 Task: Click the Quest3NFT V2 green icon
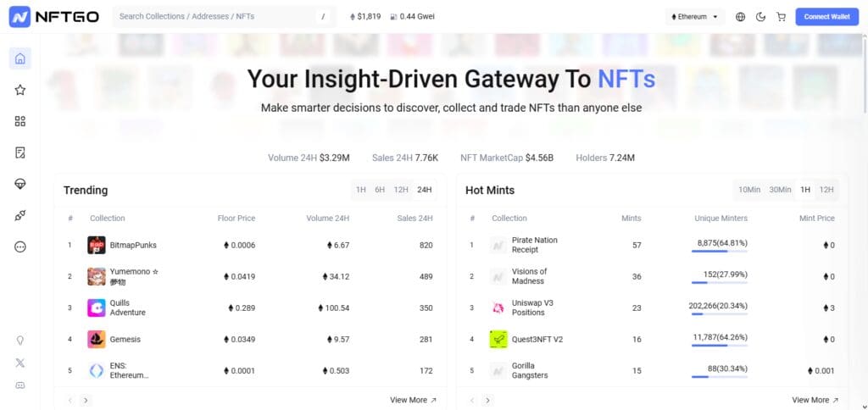pyautogui.click(x=498, y=339)
